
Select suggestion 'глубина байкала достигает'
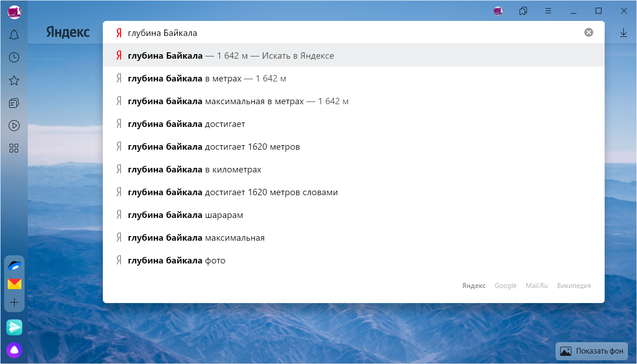click(354, 124)
